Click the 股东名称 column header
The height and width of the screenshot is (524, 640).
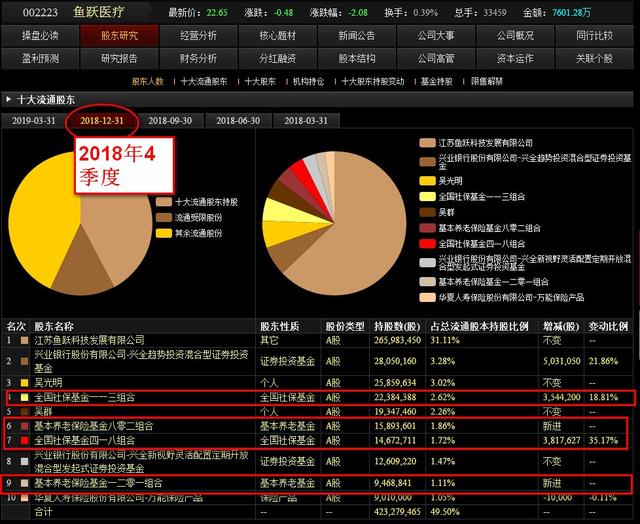(x=54, y=326)
